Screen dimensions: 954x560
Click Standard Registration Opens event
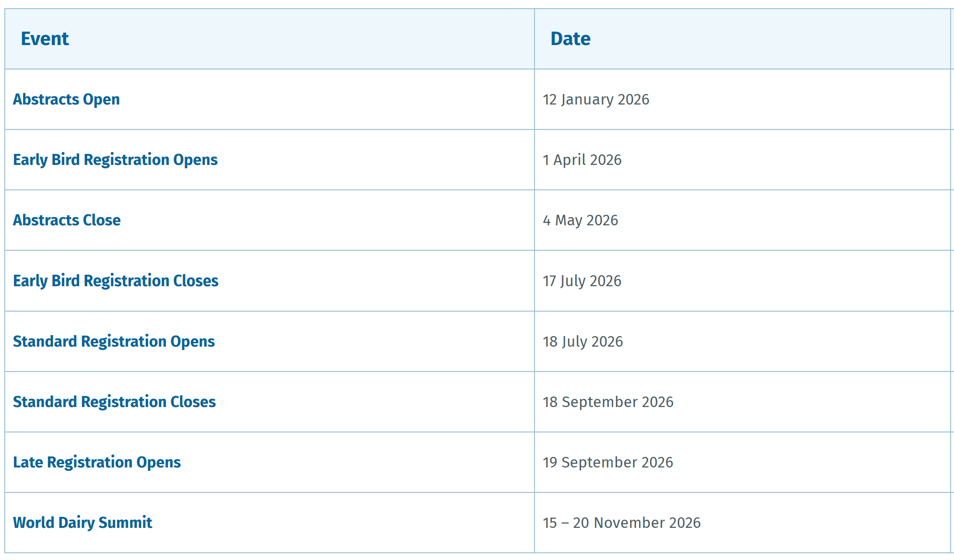pyautogui.click(x=114, y=341)
